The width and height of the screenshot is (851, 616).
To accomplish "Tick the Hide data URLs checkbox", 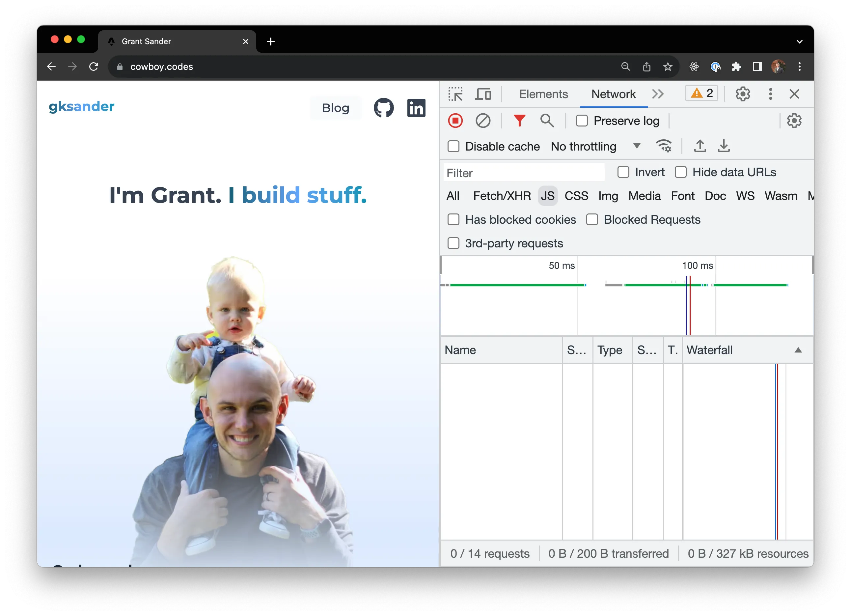I will click(x=681, y=172).
